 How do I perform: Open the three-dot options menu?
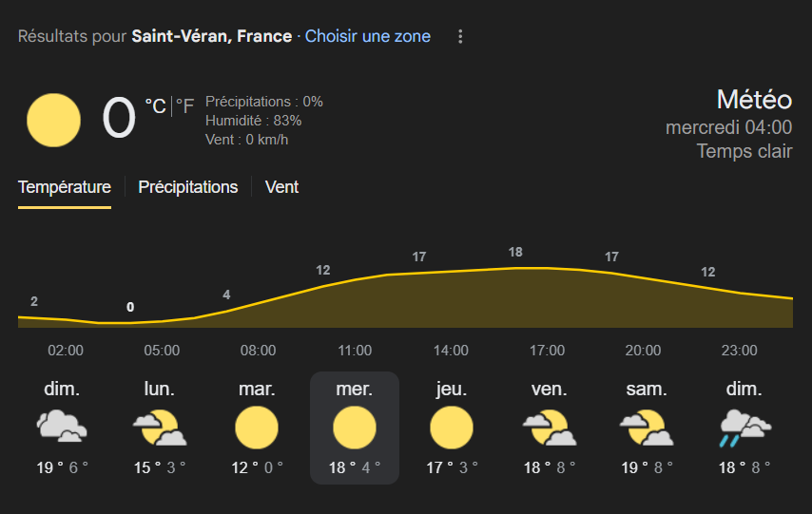460,36
